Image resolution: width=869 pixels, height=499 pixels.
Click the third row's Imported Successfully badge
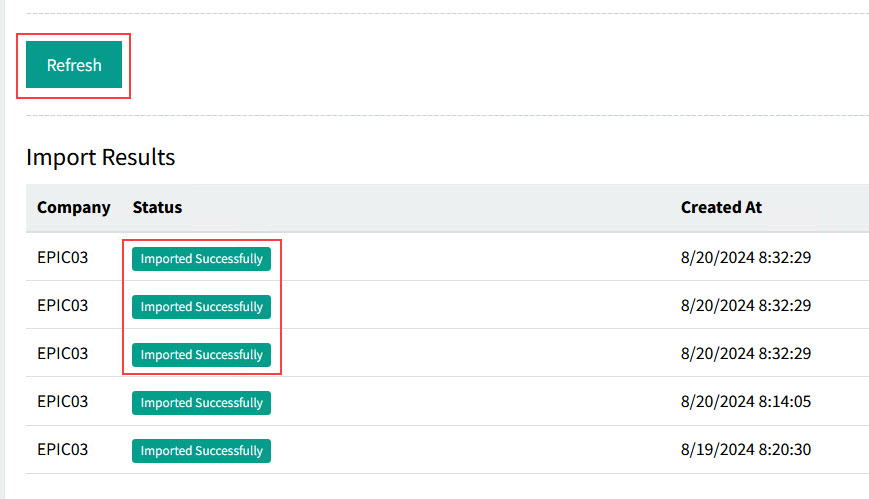click(x=201, y=354)
